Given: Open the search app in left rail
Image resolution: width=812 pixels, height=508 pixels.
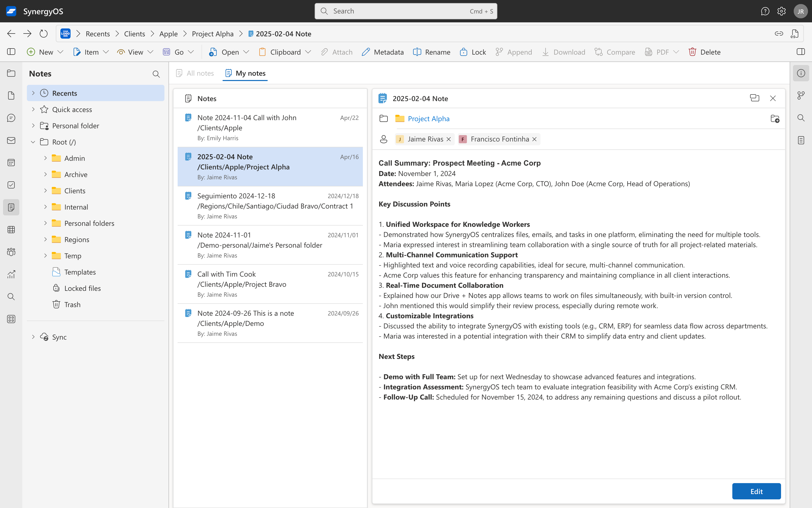Looking at the screenshot, I should pos(11,297).
